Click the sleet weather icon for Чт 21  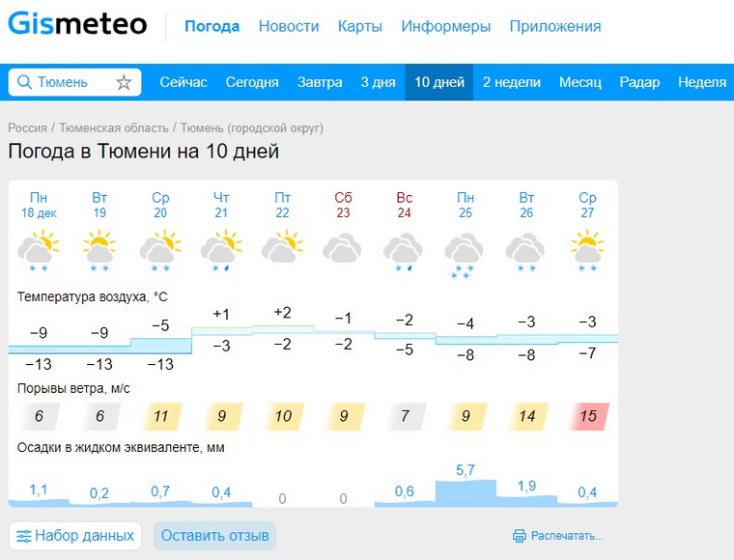[221, 251]
